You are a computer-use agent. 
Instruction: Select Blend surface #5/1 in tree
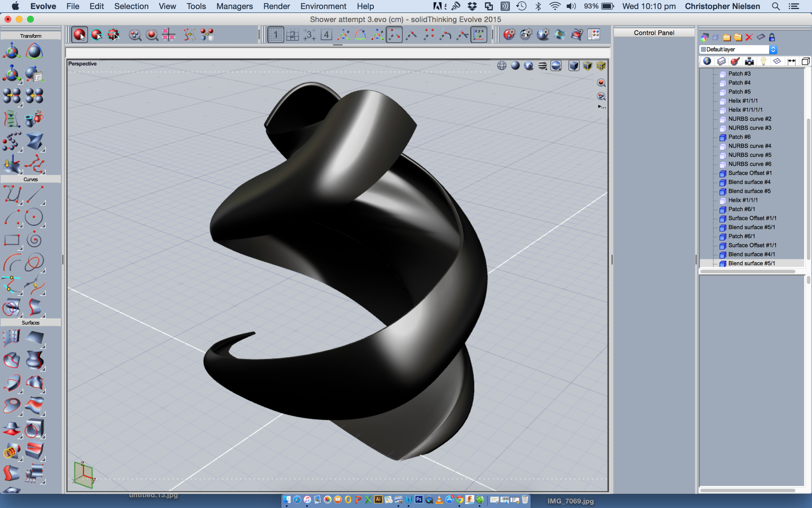coord(751,263)
